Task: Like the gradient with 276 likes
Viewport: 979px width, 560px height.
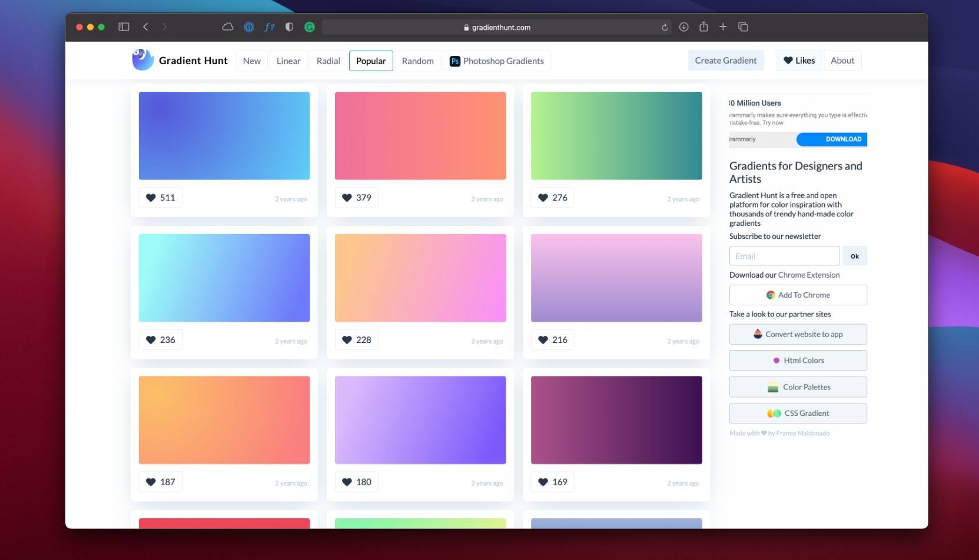Action: [553, 198]
